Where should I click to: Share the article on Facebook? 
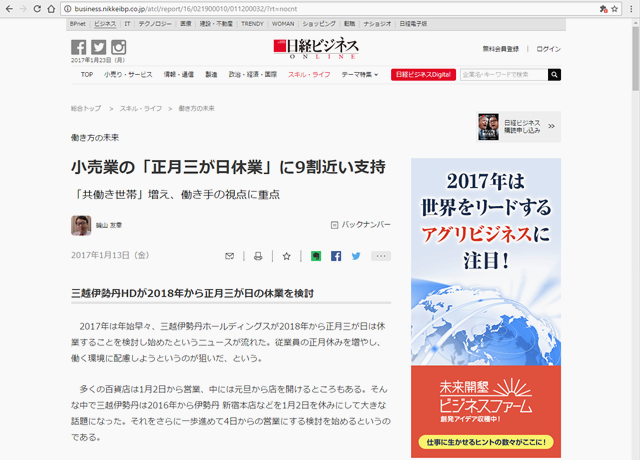pos(336,256)
